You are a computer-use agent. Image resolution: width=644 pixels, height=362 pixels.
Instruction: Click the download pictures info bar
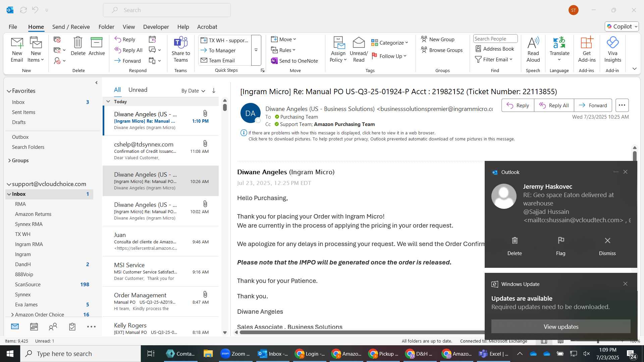pyautogui.click(x=381, y=139)
